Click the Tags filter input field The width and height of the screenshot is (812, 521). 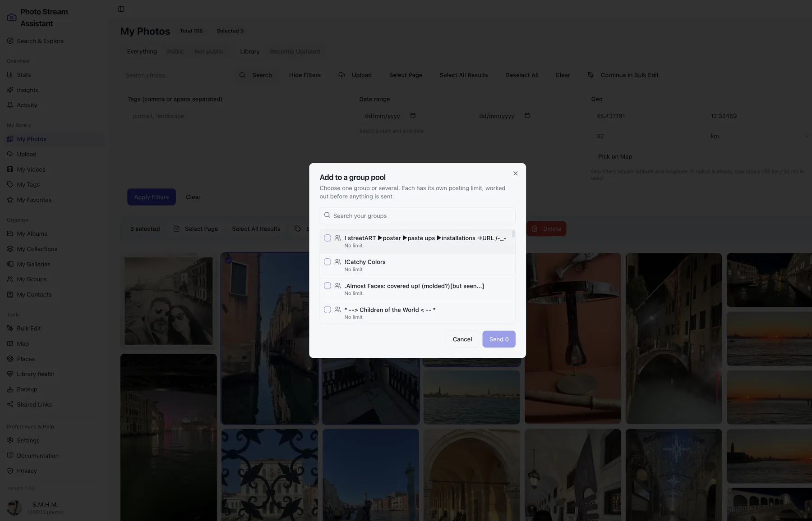[240, 116]
